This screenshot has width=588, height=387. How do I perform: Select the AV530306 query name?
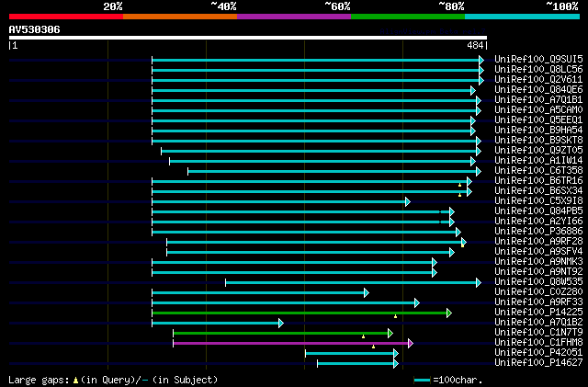[x=35, y=29]
